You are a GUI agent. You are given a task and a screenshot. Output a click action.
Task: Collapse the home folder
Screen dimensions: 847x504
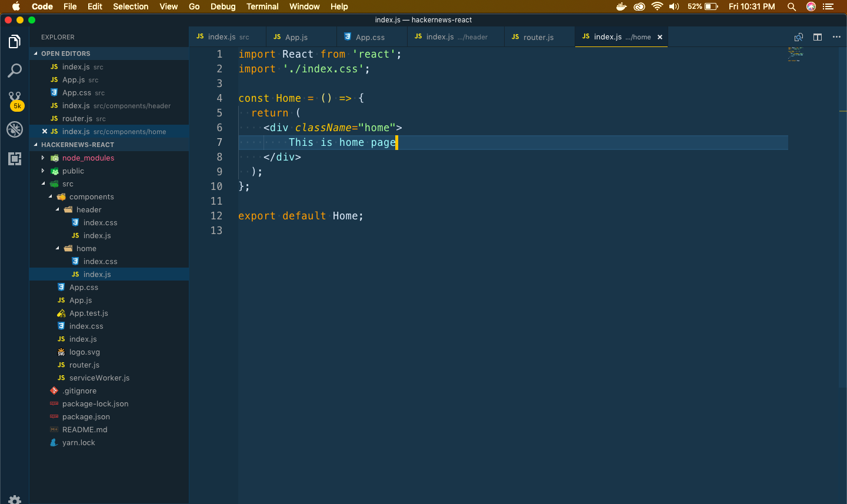[x=57, y=248]
